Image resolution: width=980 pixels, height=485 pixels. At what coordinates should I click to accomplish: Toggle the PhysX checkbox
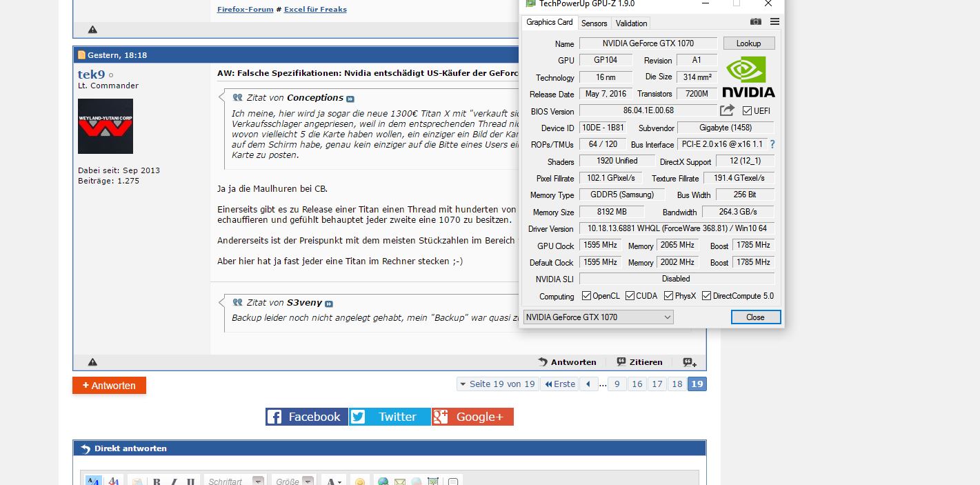point(668,295)
